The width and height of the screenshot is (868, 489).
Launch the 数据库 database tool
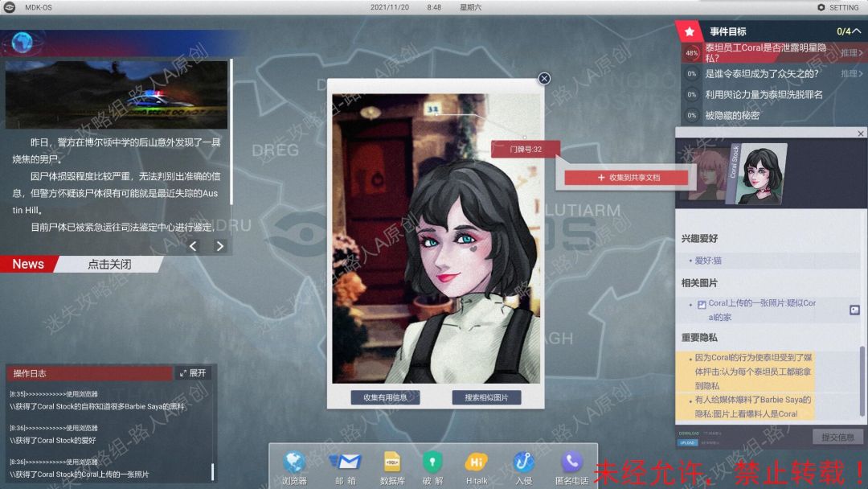click(392, 462)
